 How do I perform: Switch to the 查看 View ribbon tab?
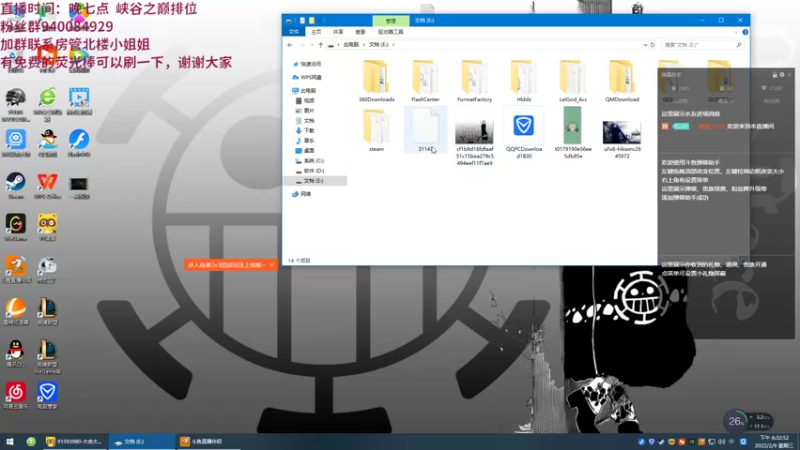(360, 32)
